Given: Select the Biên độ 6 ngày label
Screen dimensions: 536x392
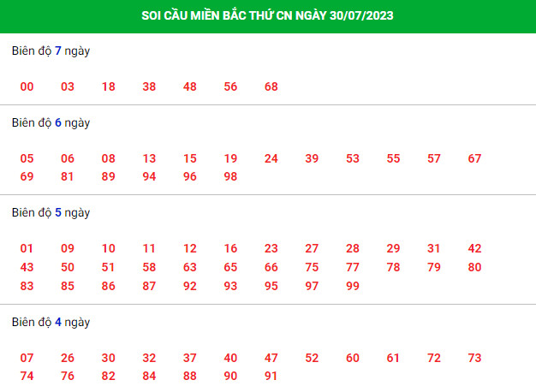Looking at the screenshot, I should tap(51, 122).
